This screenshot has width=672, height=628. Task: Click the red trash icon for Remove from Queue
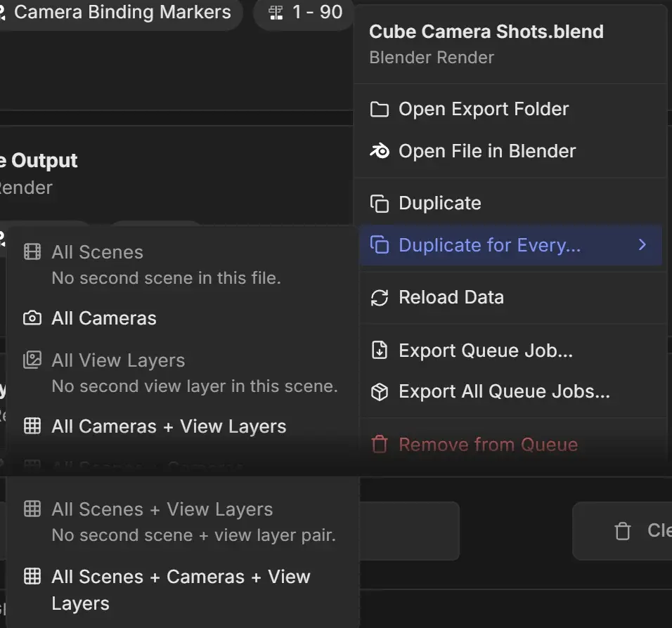pyautogui.click(x=380, y=444)
